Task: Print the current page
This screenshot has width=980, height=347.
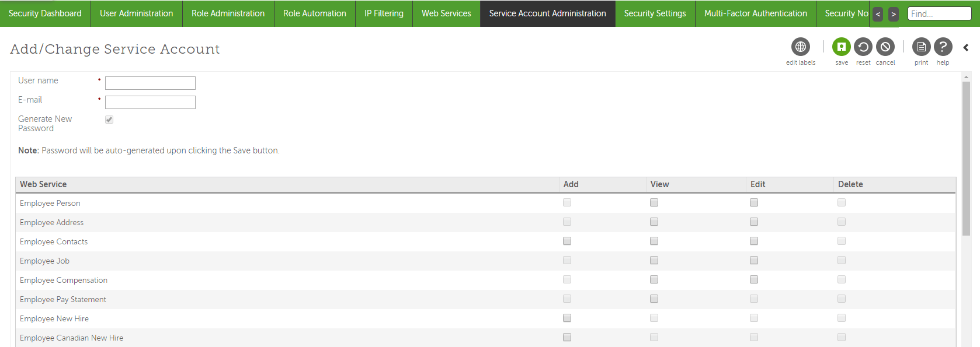Action: pos(921,47)
